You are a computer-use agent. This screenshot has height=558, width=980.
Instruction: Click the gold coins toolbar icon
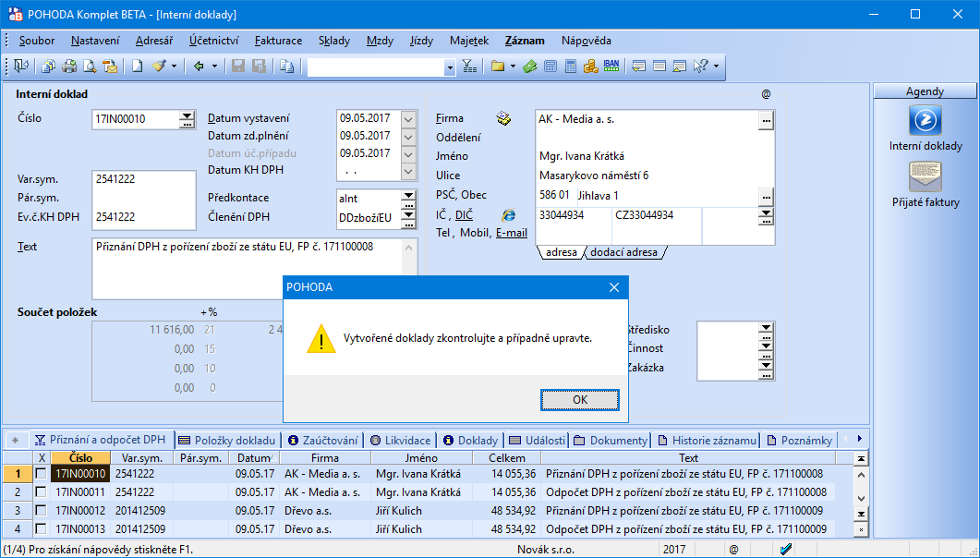590,67
